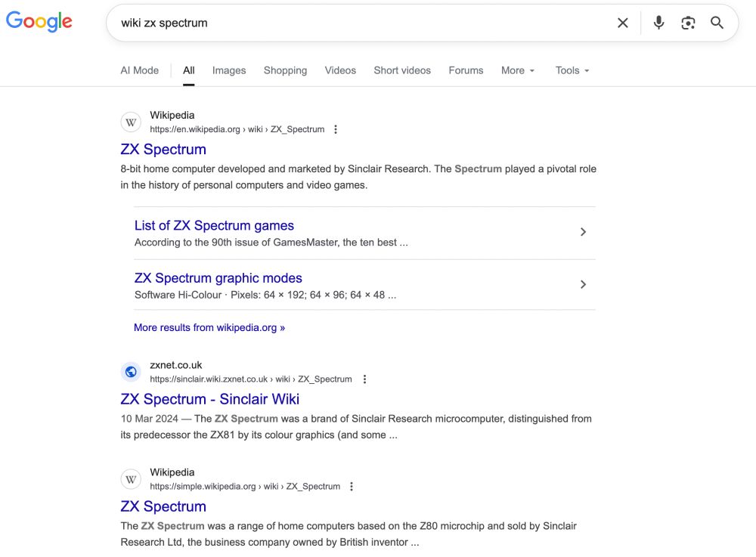Expand the ZX Spectrum graphic modes chevron
This screenshot has width=756, height=557.
point(583,284)
